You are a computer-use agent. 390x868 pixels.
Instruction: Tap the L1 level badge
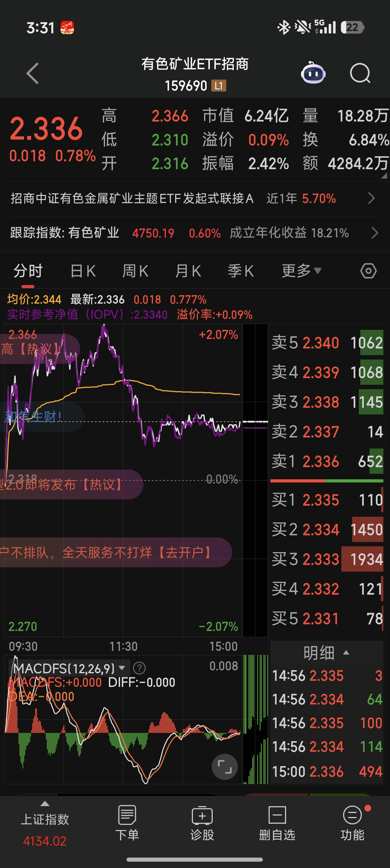point(219,86)
